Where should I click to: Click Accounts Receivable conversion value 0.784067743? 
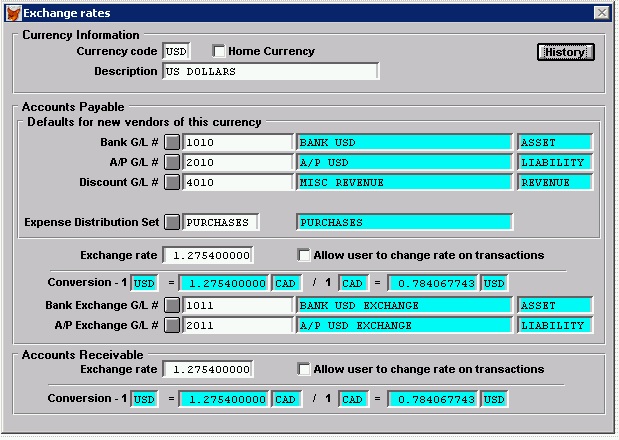tap(433, 399)
